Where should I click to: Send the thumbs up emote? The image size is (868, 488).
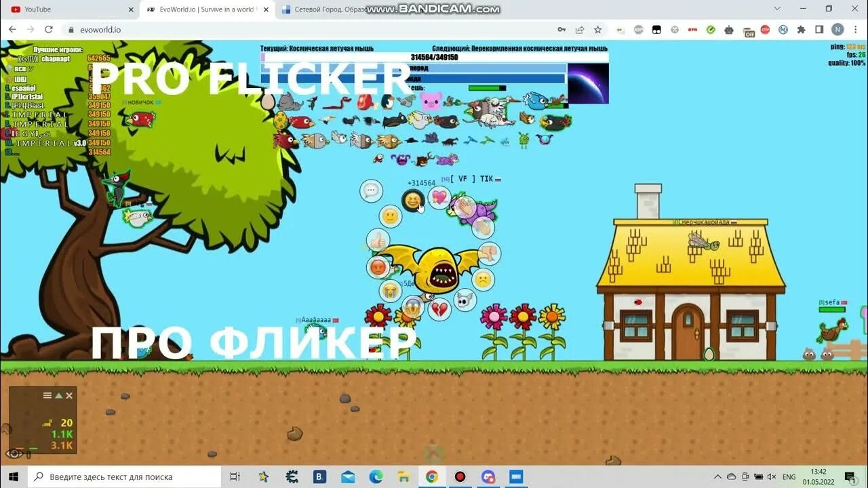[378, 240]
